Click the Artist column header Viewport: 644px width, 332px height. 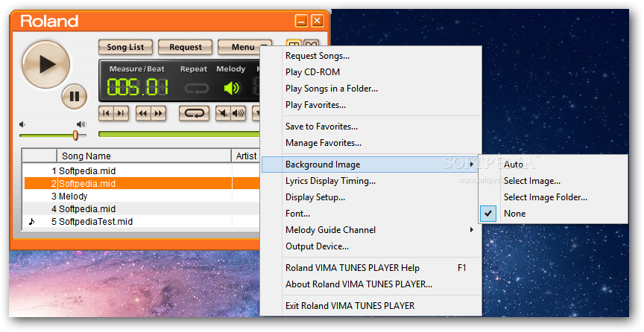[x=247, y=156]
